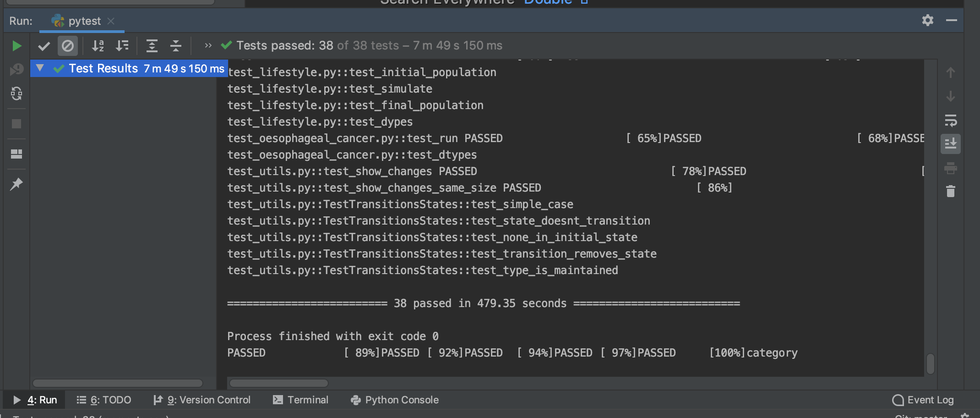Click the test_lifestyle.py::test_final_population line

tap(355, 105)
